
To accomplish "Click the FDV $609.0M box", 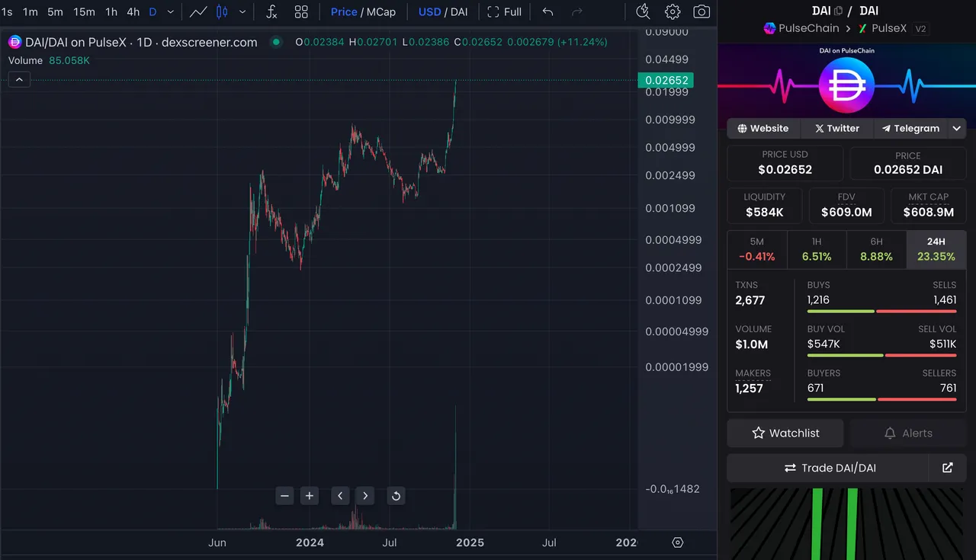I will (846, 206).
